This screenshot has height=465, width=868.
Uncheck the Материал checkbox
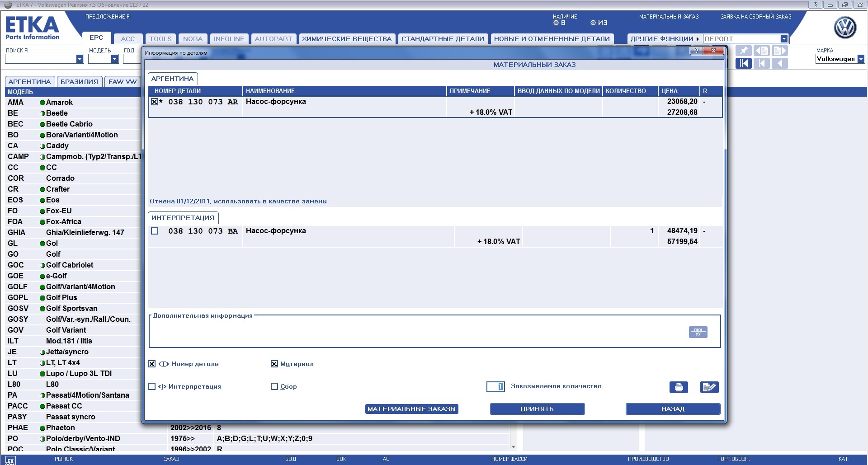click(274, 364)
